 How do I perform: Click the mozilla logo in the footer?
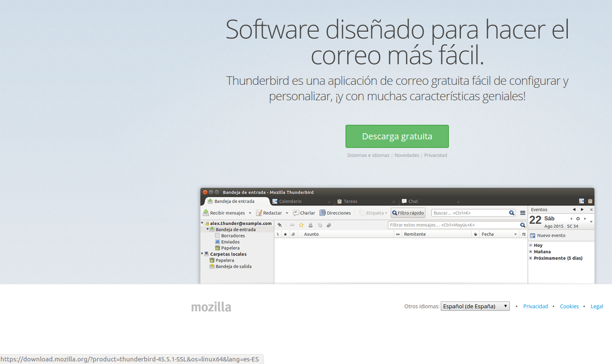pos(211,307)
